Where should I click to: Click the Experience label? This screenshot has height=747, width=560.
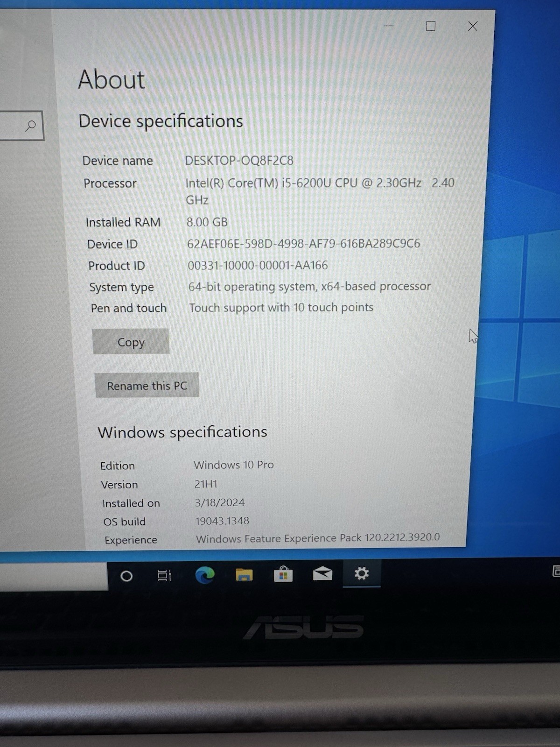tap(131, 540)
